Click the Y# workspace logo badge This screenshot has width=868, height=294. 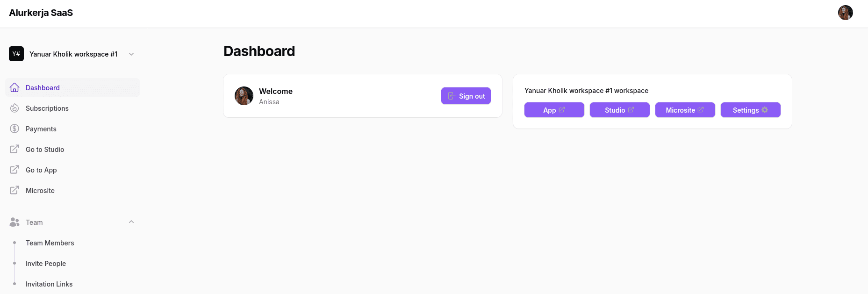16,54
